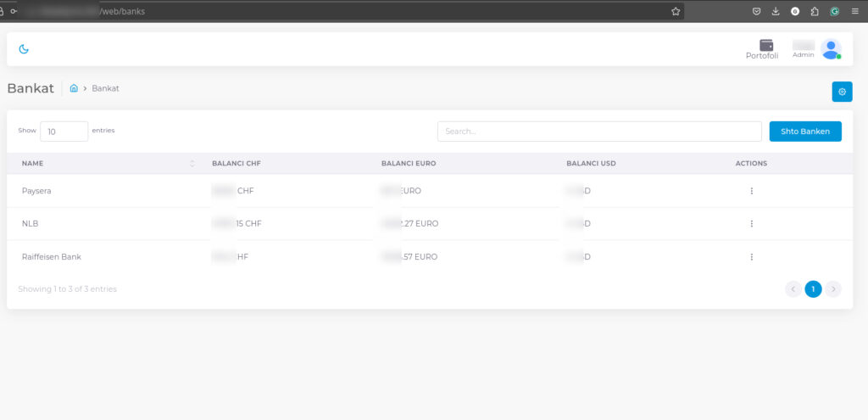Open the Show entries count selector
The image size is (868, 420).
[x=64, y=132]
